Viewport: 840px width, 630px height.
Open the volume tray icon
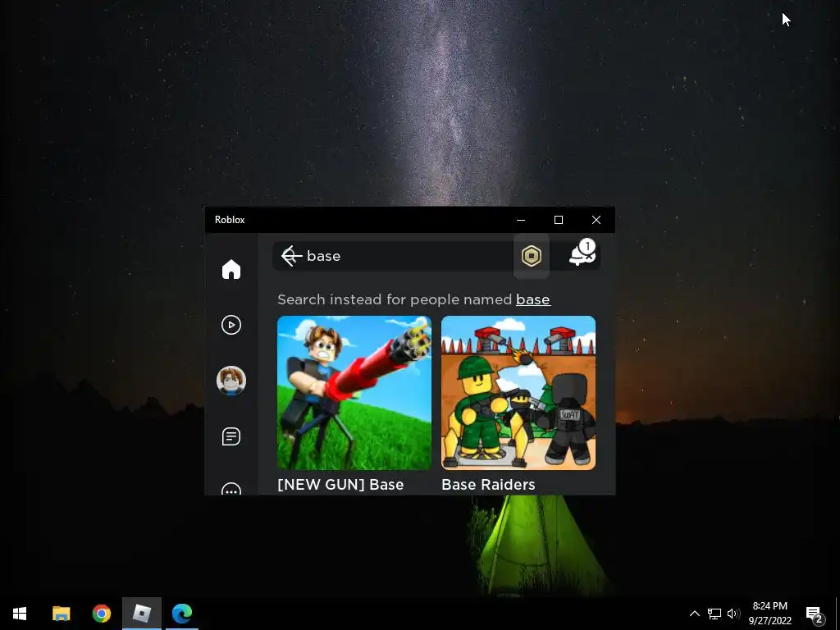733,614
